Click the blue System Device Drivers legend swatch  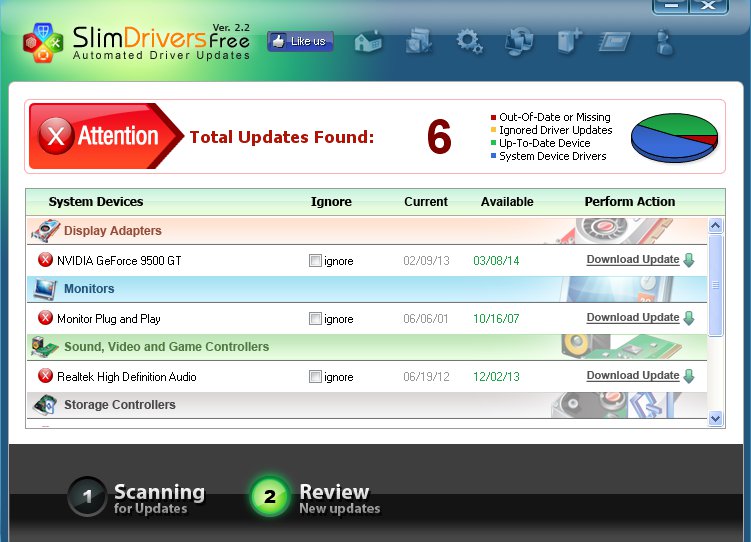493,156
